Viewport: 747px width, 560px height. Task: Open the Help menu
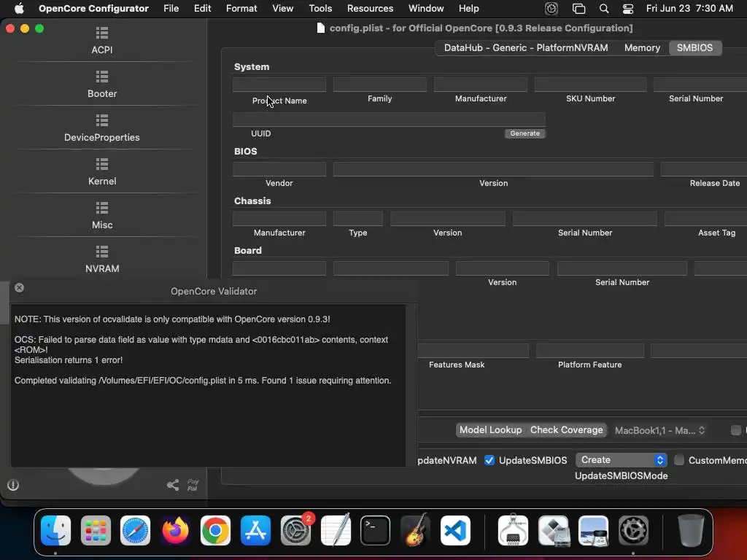click(469, 9)
